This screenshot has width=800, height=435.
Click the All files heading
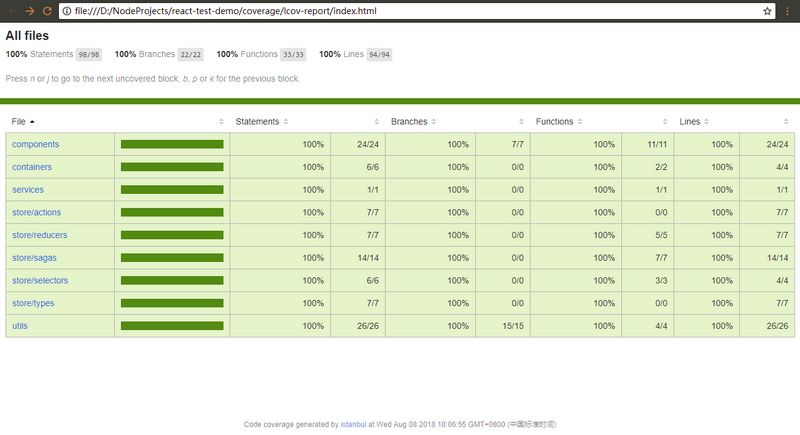click(x=27, y=36)
